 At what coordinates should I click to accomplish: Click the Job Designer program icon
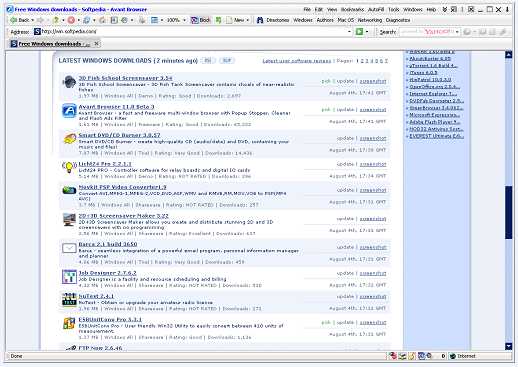tap(69, 277)
